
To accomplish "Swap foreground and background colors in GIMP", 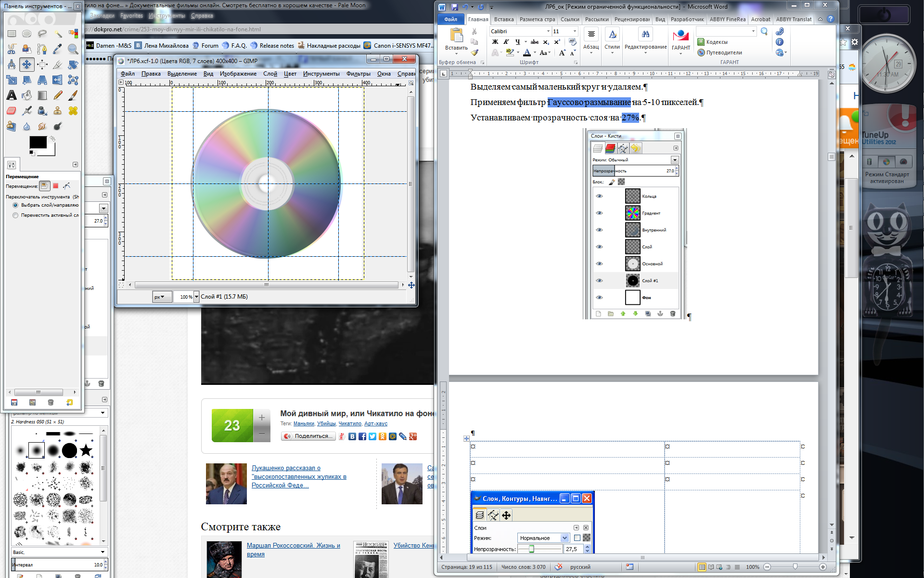I will (x=52, y=139).
